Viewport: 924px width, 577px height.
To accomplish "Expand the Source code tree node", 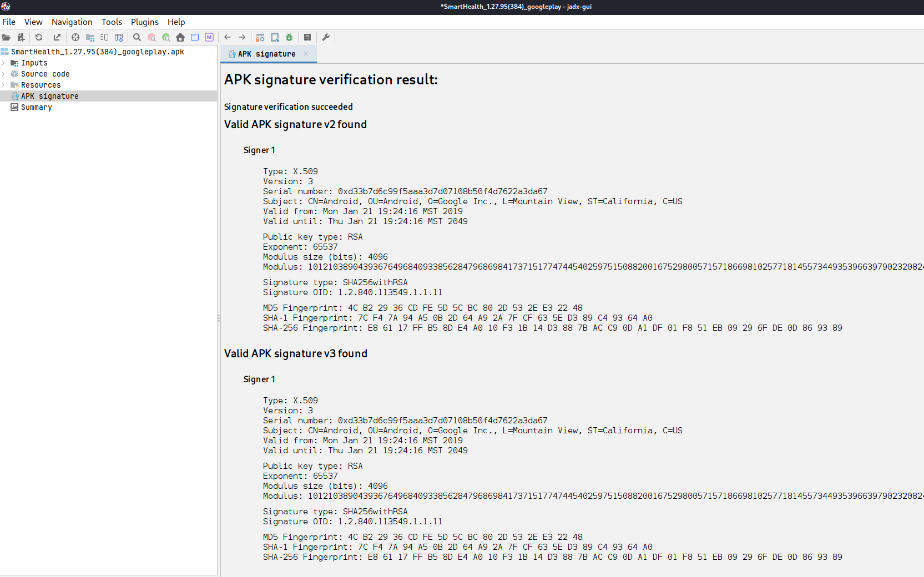I will coord(3,74).
